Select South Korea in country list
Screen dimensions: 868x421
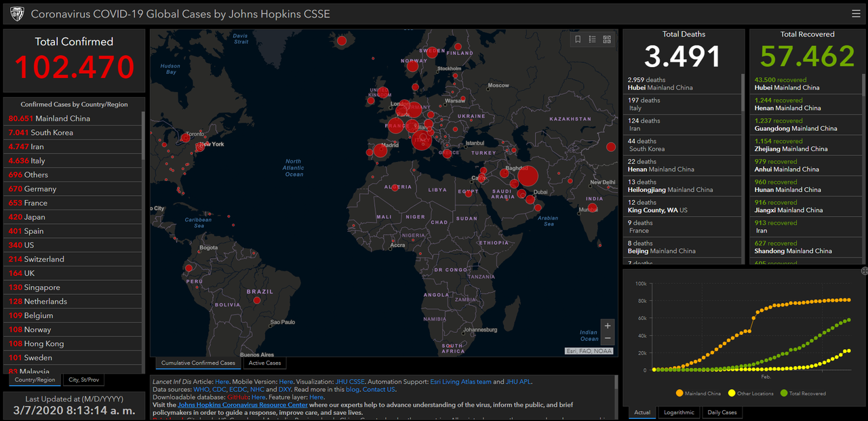(x=73, y=133)
